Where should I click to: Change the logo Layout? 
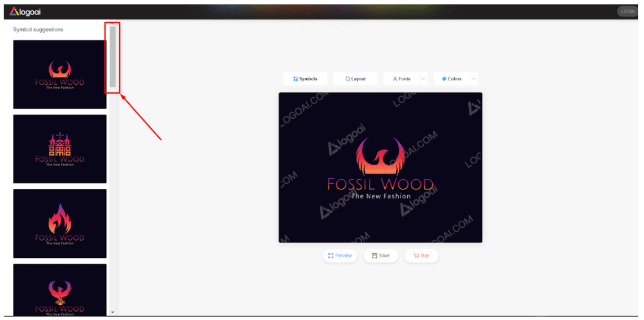[355, 79]
